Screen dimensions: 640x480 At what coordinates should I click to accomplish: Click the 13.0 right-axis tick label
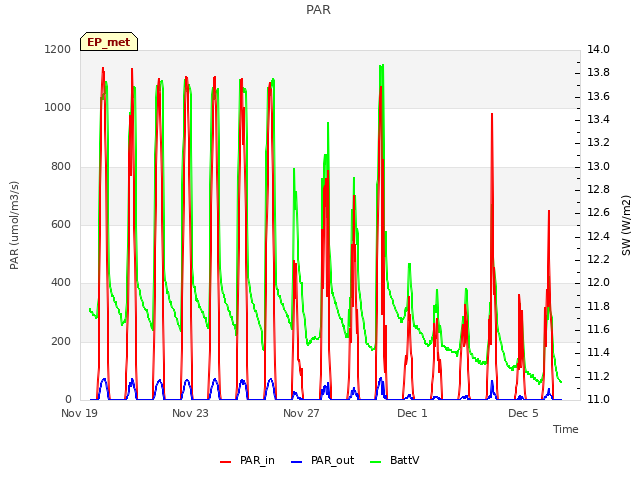point(598,167)
